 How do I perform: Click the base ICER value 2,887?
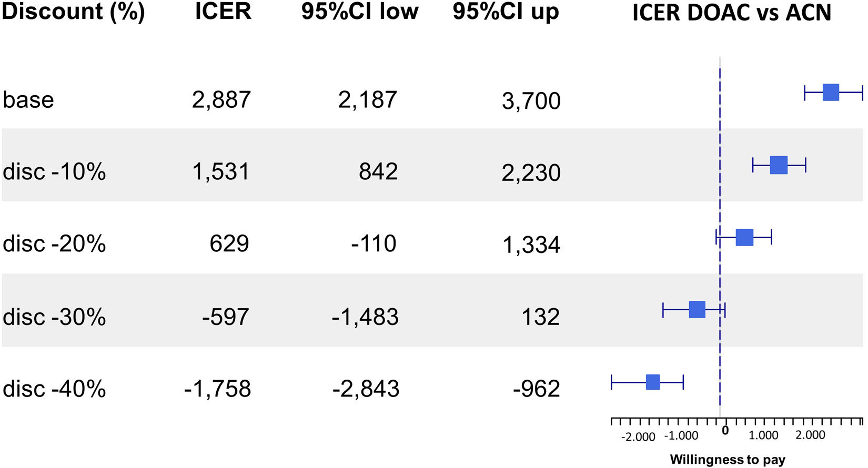(x=221, y=100)
